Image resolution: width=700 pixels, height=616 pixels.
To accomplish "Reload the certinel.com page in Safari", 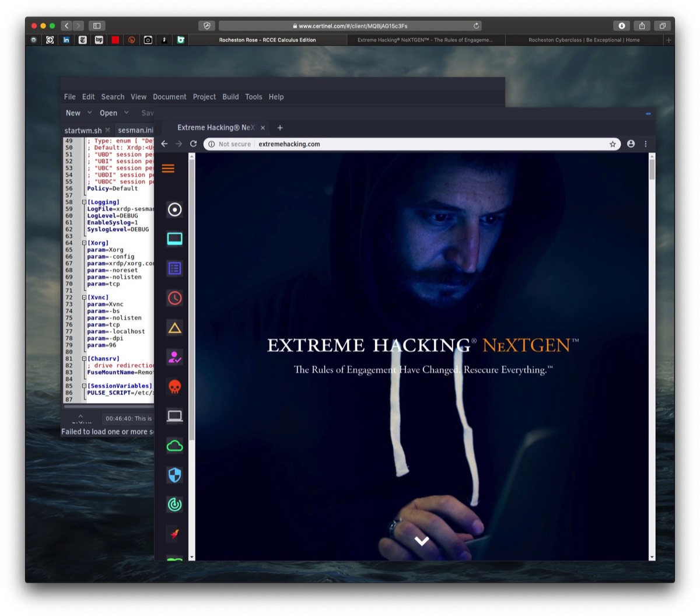I will (476, 26).
